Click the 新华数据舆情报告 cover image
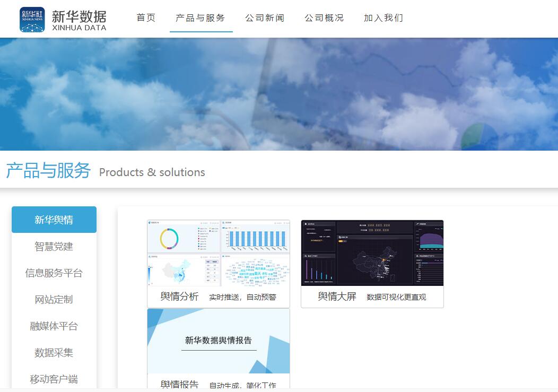The height and width of the screenshot is (392, 558). point(219,341)
